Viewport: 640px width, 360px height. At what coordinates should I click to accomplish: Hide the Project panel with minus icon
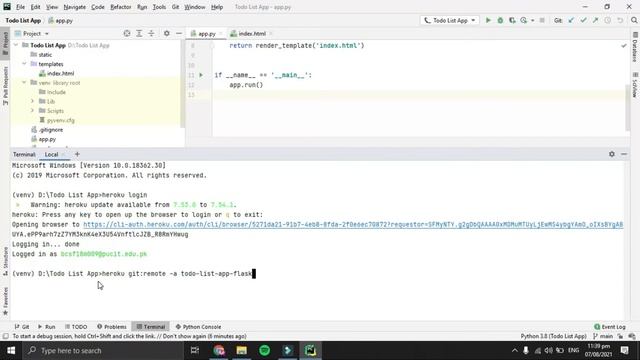[x=179, y=33]
